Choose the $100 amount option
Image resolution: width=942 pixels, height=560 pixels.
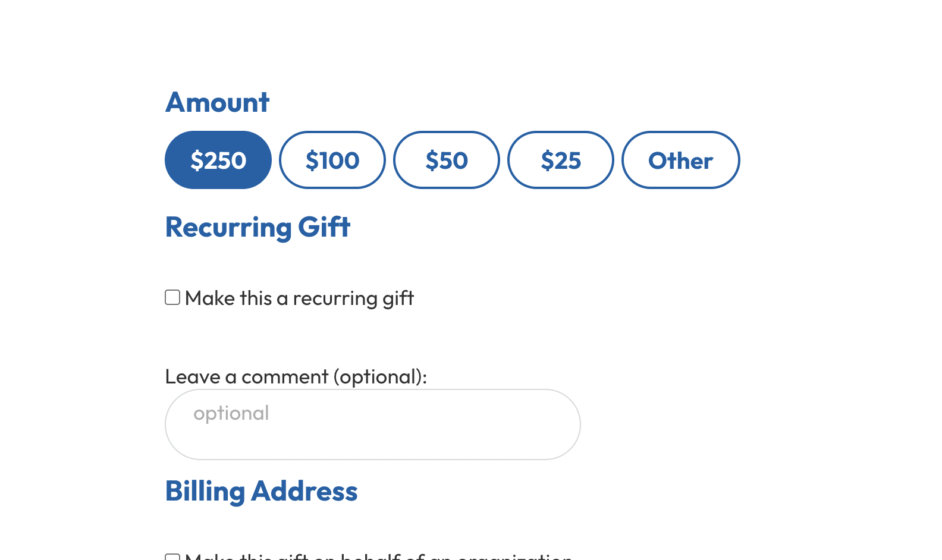[332, 160]
